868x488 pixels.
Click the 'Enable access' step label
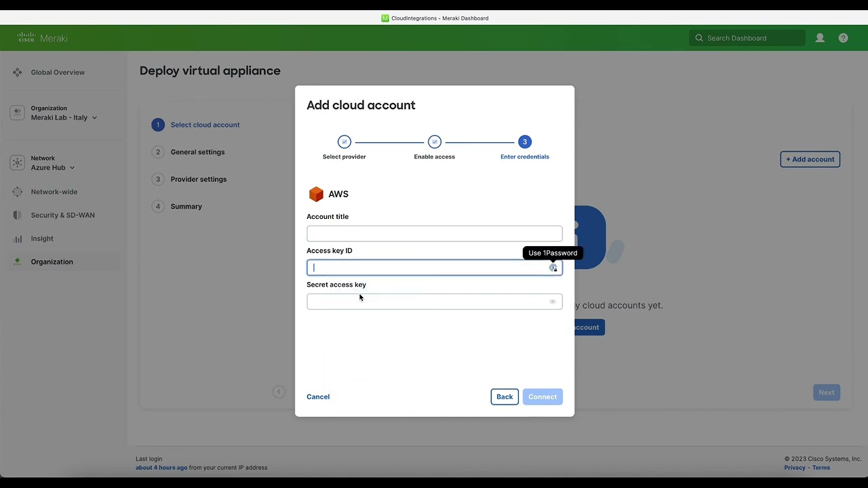(435, 157)
